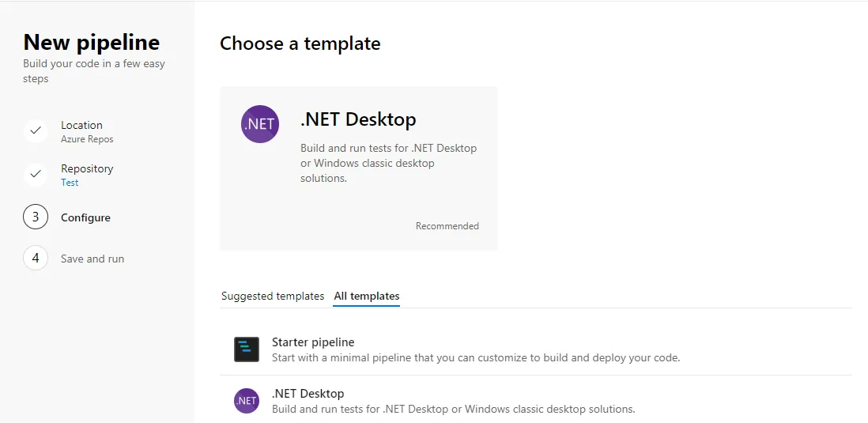
Task: Click the large .NET Desktop recommended icon
Action: (x=260, y=124)
